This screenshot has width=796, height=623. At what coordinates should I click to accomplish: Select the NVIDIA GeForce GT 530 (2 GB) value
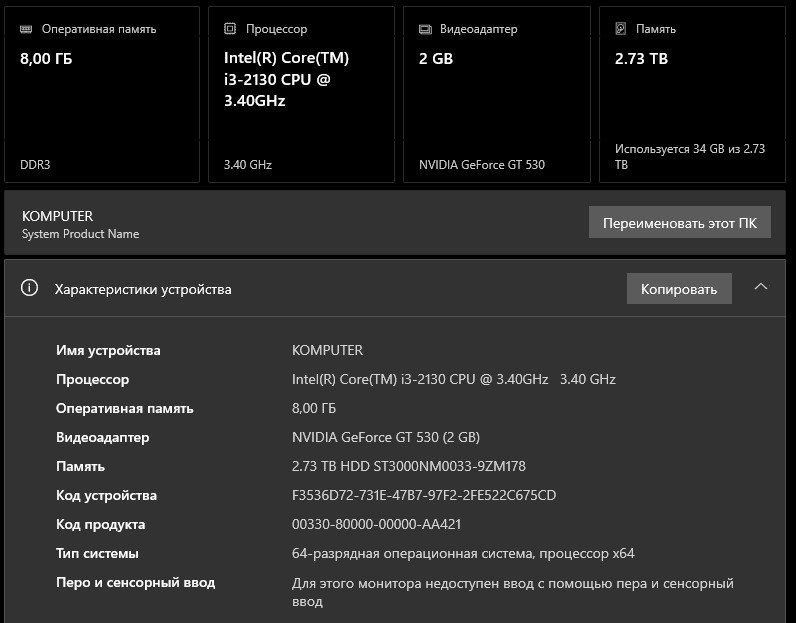tap(386, 437)
